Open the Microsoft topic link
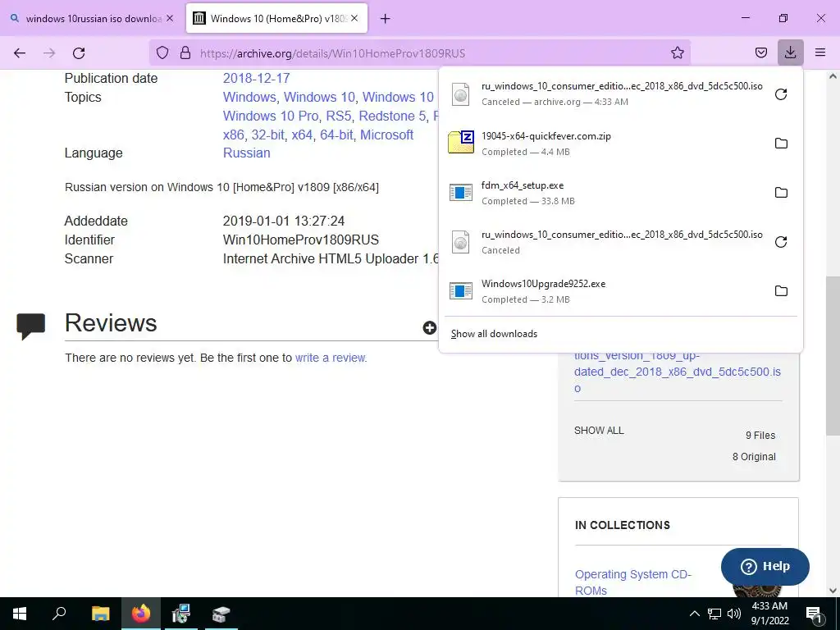Screen dimensions: 840x630 [x=386, y=135]
